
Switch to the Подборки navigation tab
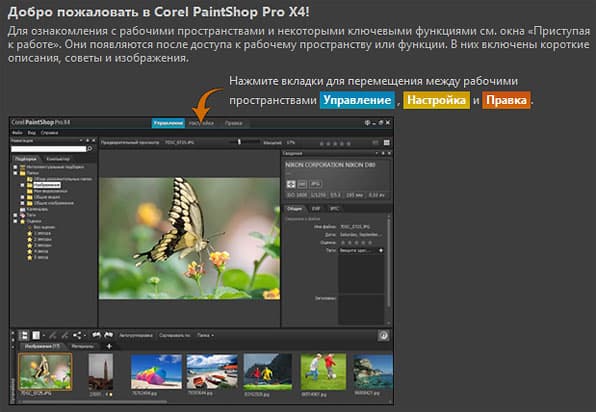point(26,159)
